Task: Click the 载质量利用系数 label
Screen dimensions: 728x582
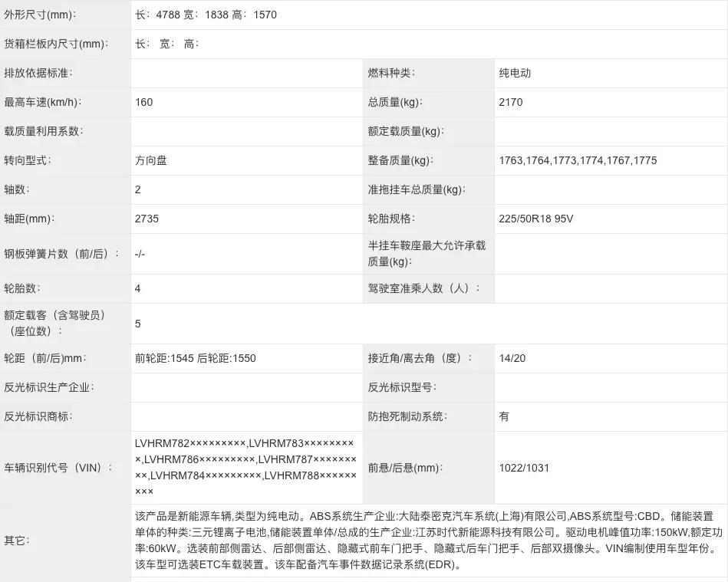Action: click(x=44, y=131)
